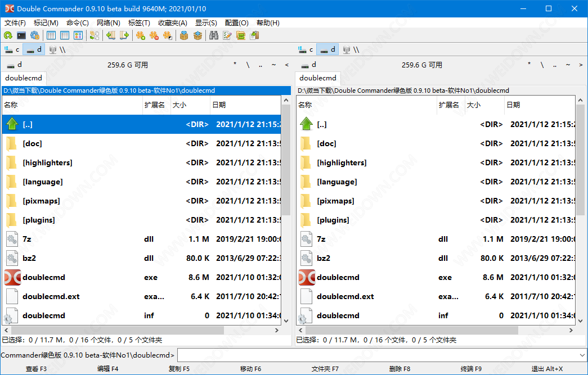588x375 pixels.
Task: Open the 标记(M) menu
Action: pos(46,23)
